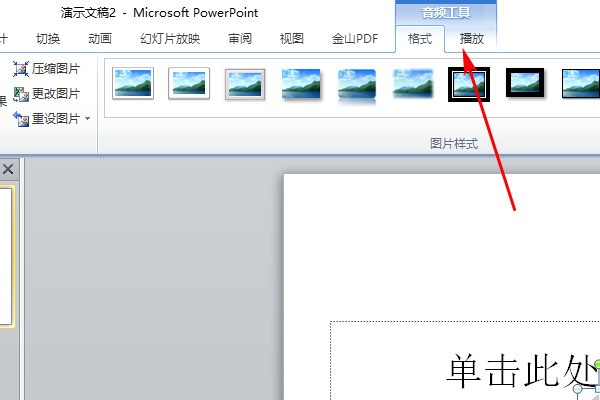Select the 格式 tab under 音频工具
Image resolution: width=600 pixels, height=400 pixels.
pos(420,39)
